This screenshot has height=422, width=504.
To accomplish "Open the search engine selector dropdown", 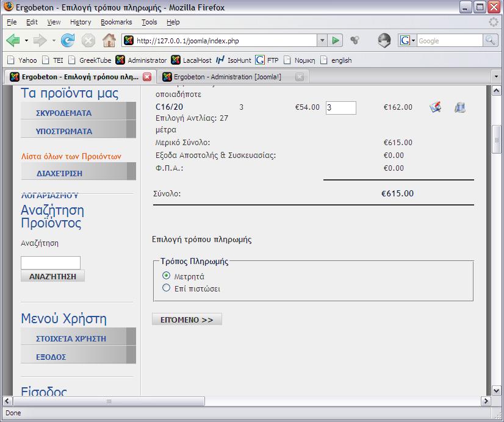I will pyautogui.click(x=413, y=41).
